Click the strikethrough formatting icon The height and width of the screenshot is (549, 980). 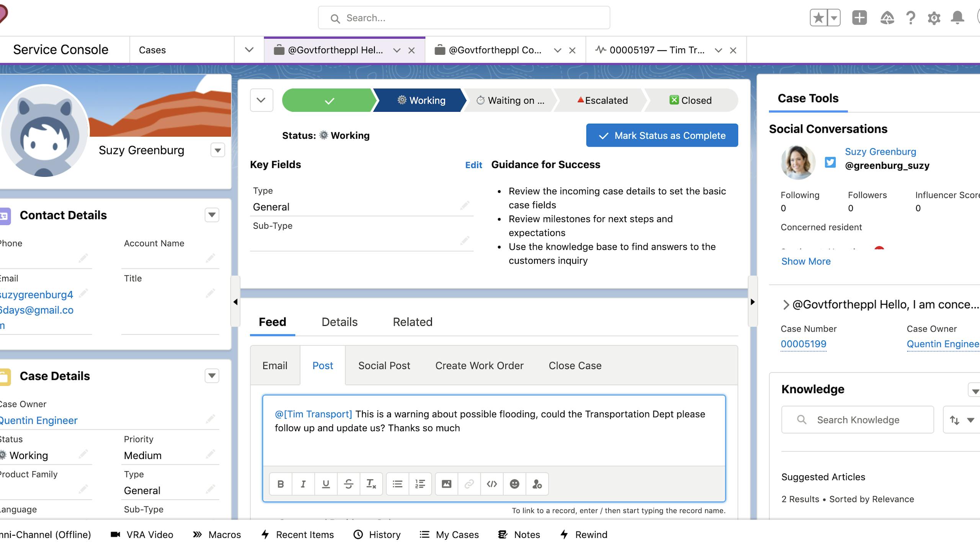(x=348, y=484)
